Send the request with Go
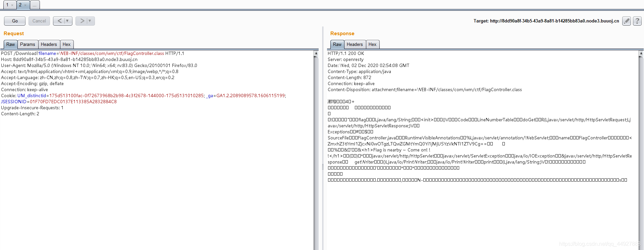The width and height of the screenshot is (644, 250). click(15, 21)
